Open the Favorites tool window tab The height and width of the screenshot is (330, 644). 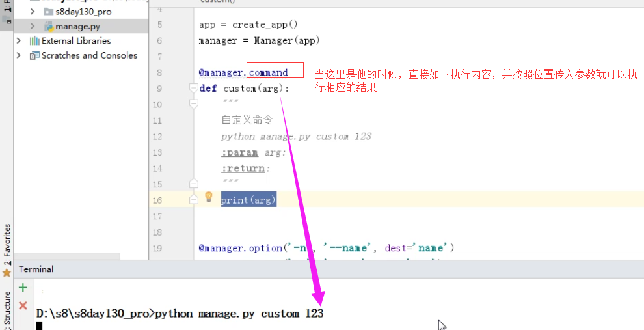click(x=7, y=245)
